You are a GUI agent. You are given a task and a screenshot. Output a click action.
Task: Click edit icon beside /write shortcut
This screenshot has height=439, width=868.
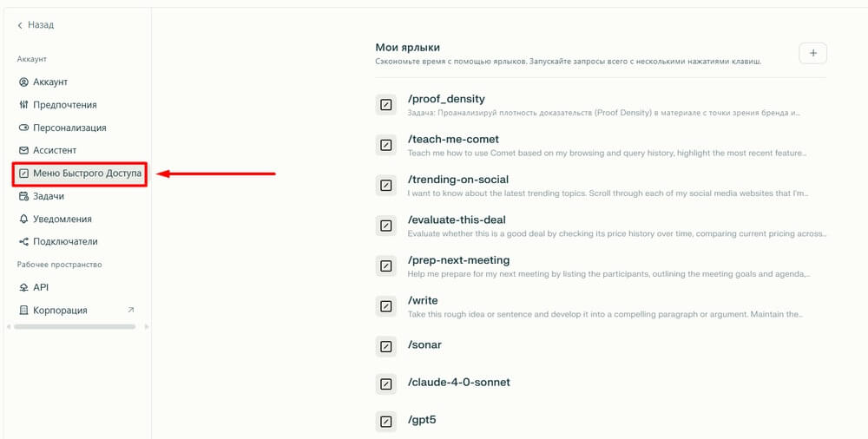tap(386, 306)
